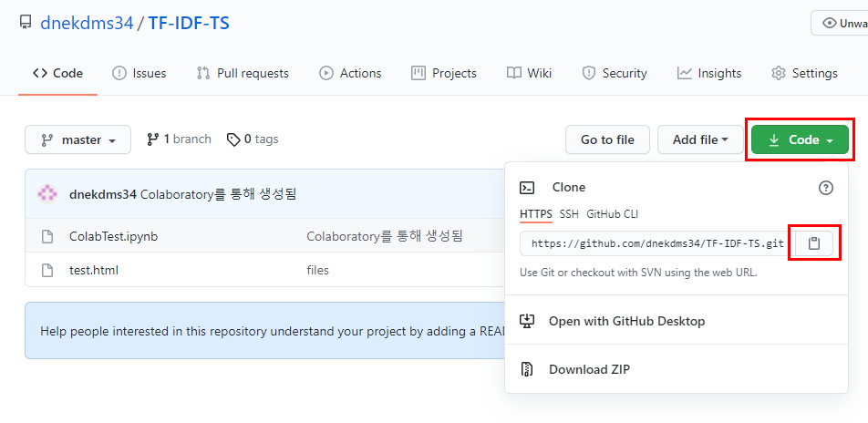Click 'Use Git or checkout with SVN' text
The width and height of the screenshot is (868, 423).
pos(638,273)
